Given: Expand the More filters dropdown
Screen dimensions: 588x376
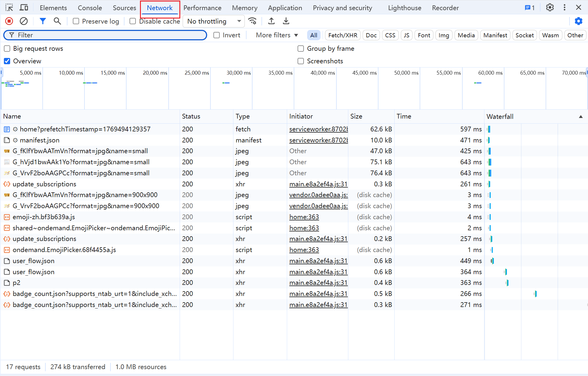Looking at the screenshot, I should pos(277,35).
